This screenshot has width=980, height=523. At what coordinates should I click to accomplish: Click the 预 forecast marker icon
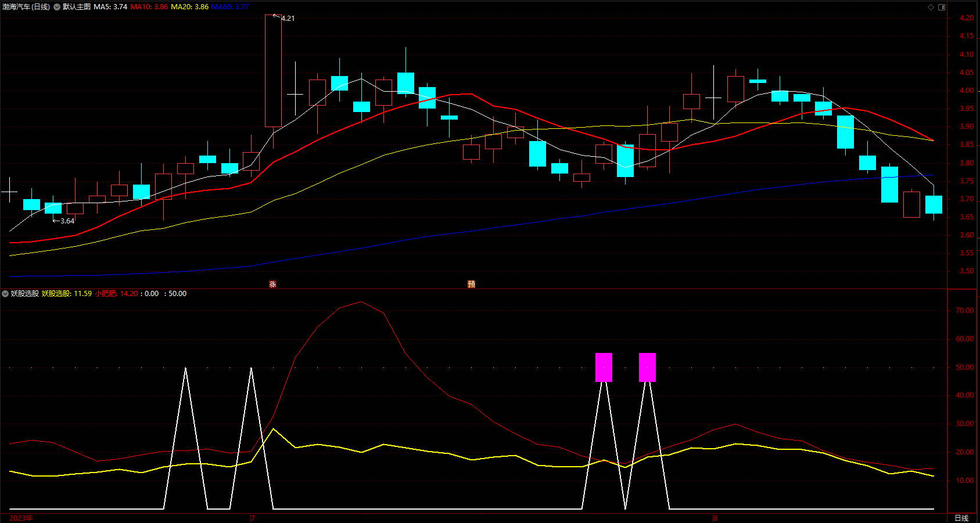coord(472,284)
